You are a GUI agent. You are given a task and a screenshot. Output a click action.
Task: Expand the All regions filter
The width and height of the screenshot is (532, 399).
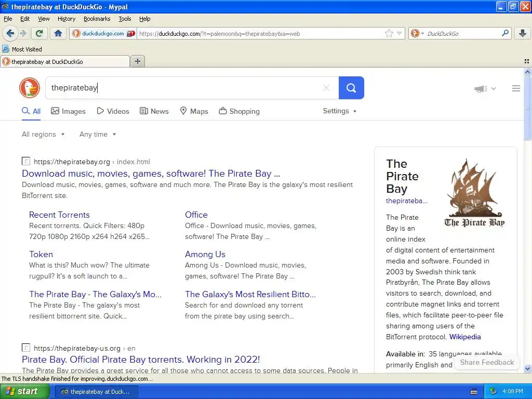pyautogui.click(x=43, y=135)
